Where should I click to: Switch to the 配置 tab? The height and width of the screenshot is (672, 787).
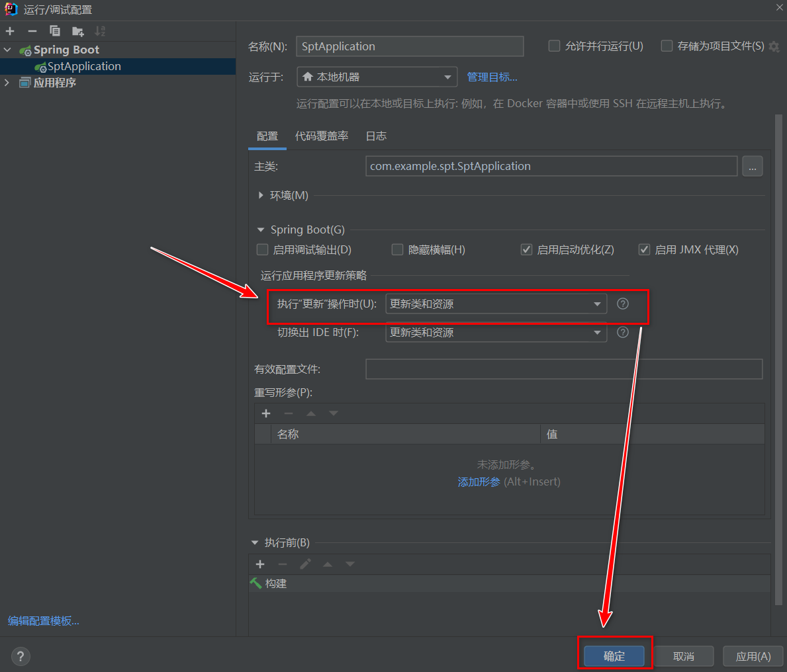click(x=267, y=136)
